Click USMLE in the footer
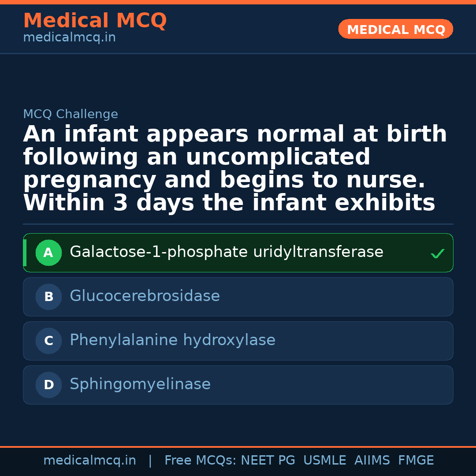This screenshot has height=476, width=476. coord(324,461)
